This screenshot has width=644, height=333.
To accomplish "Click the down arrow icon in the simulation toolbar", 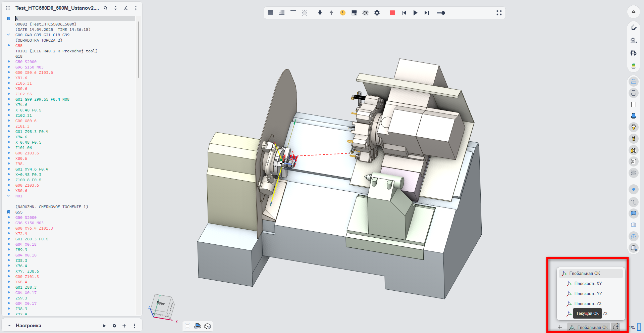I will point(320,13).
